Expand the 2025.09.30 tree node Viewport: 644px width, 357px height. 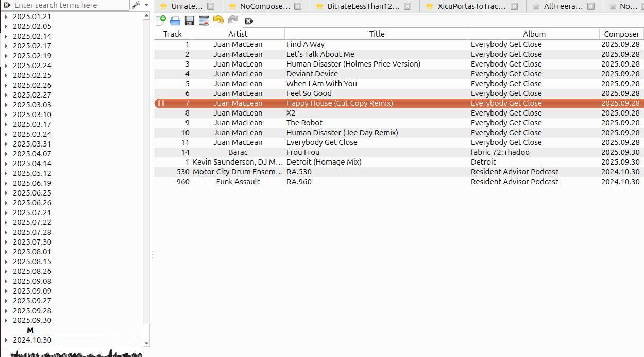pos(6,320)
